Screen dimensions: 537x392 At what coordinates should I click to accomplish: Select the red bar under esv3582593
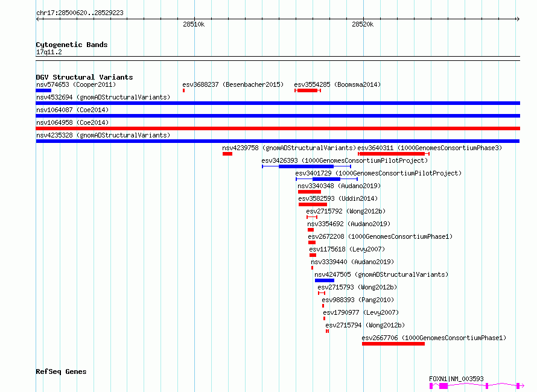point(313,204)
